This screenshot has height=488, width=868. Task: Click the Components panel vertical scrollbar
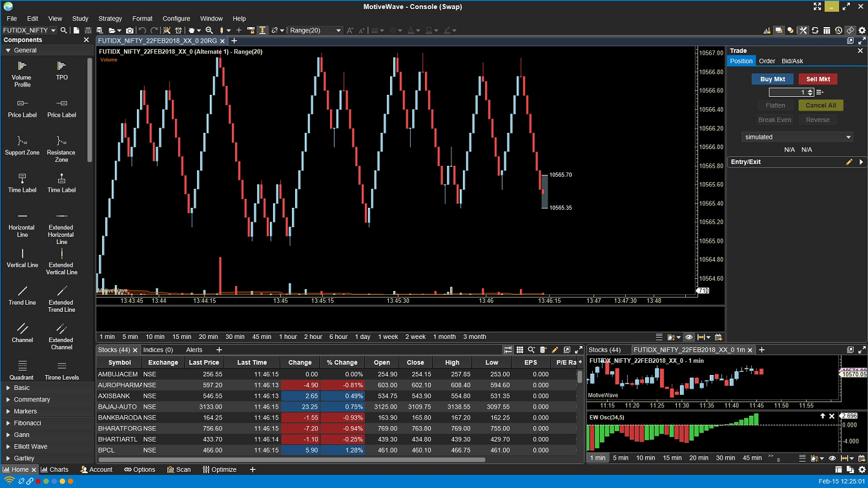pos(90,110)
